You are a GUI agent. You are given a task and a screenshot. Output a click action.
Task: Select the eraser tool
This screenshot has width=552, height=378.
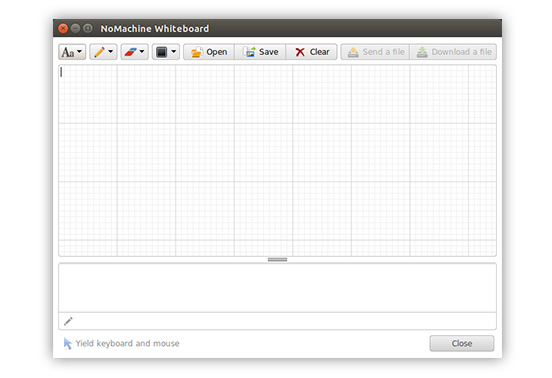(x=130, y=52)
